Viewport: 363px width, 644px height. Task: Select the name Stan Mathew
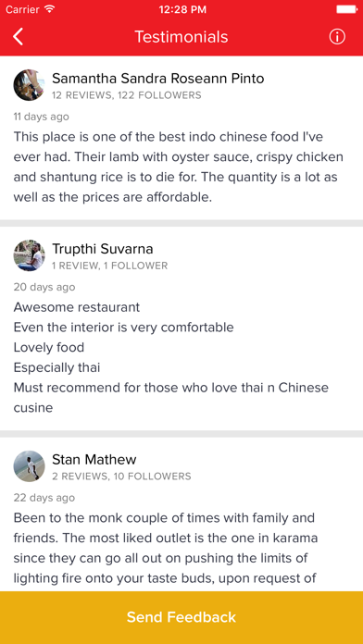94,459
